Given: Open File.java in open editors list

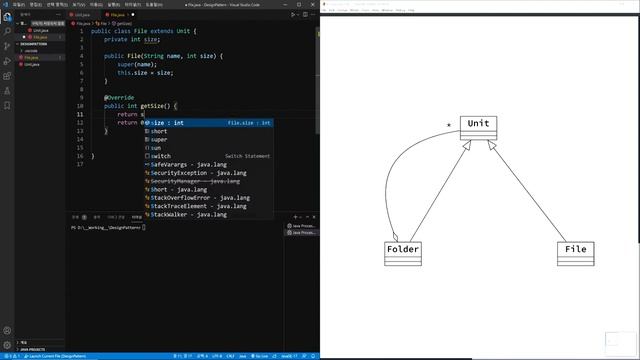Looking at the screenshot, I should 40,37.
